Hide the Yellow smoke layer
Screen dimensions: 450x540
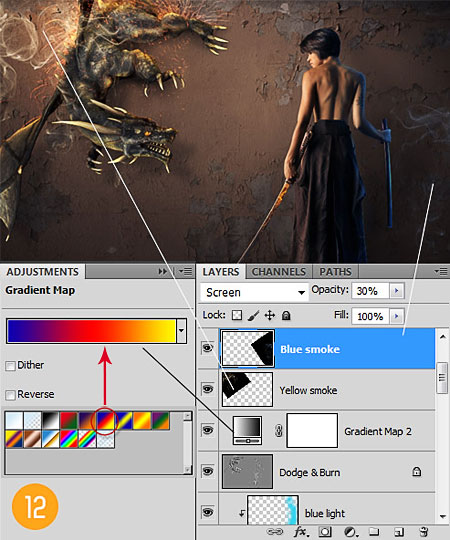pos(208,389)
